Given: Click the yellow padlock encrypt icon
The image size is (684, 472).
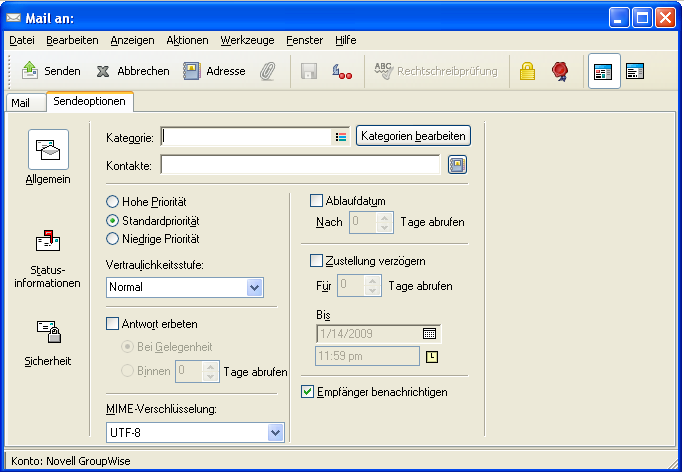Looking at the screenshot, I should point(527,71).
